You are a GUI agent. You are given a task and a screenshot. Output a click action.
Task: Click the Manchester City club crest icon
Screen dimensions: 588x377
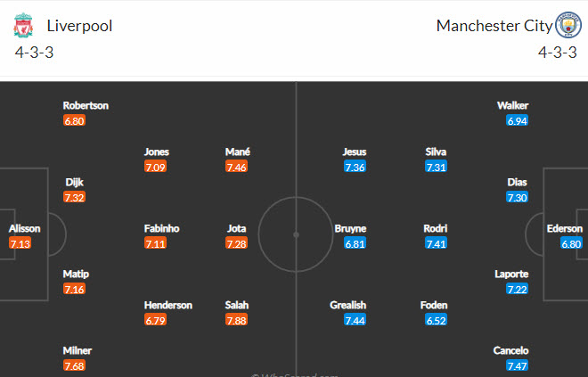coord(568,25)
